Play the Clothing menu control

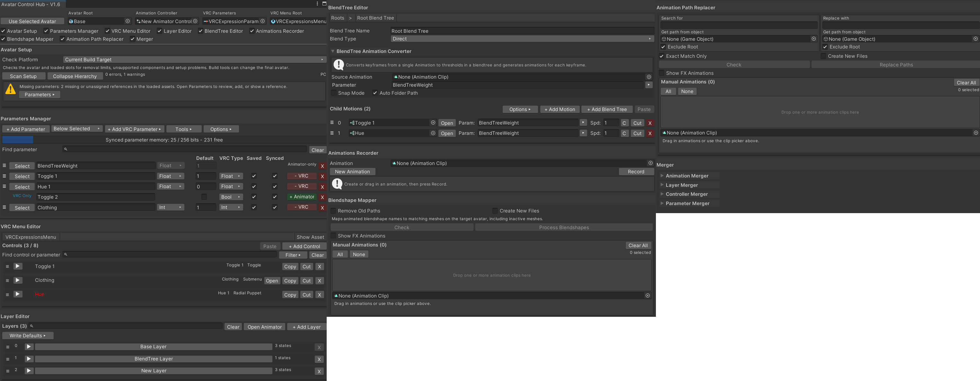18,280
